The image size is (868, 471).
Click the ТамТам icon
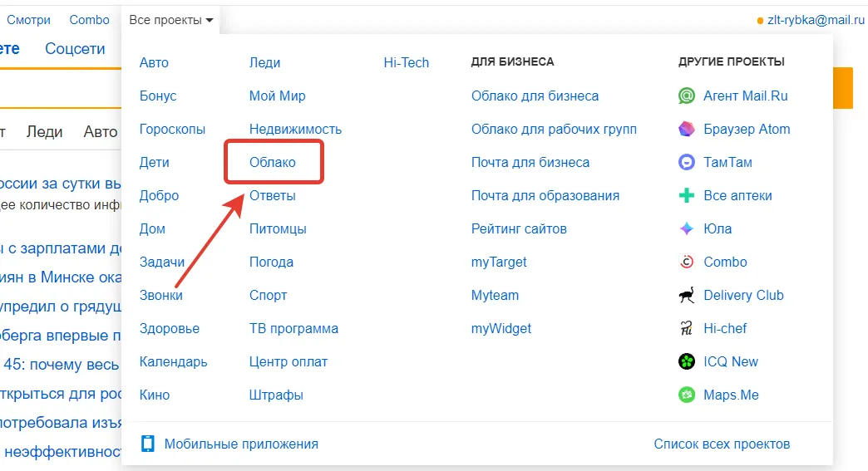tap(687, 162)
